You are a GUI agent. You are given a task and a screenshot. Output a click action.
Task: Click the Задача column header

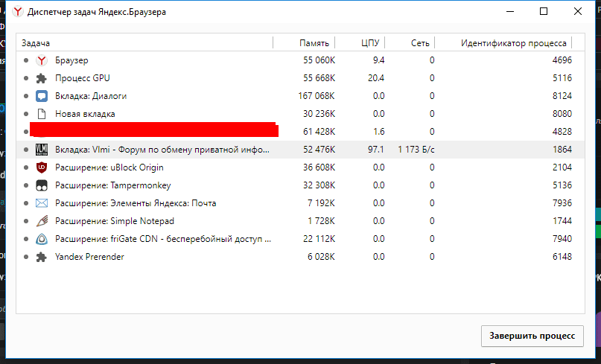pos(35,43)
